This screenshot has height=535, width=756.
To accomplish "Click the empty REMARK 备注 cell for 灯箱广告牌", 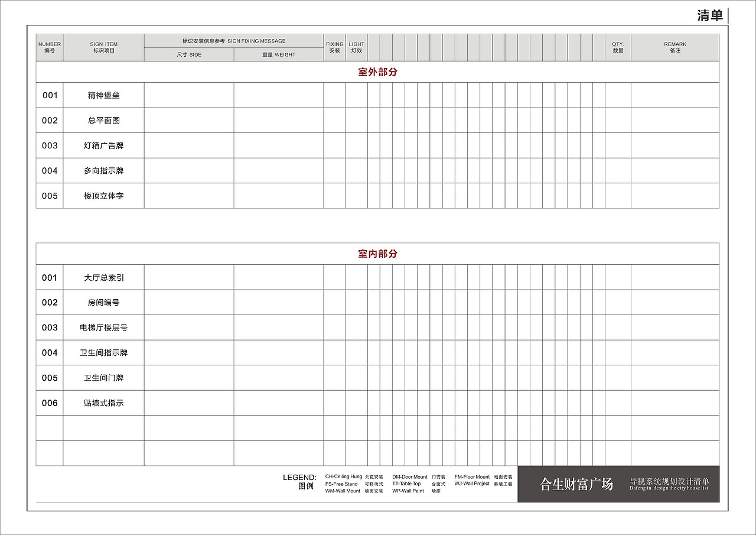I will click(x=676, y=145).
